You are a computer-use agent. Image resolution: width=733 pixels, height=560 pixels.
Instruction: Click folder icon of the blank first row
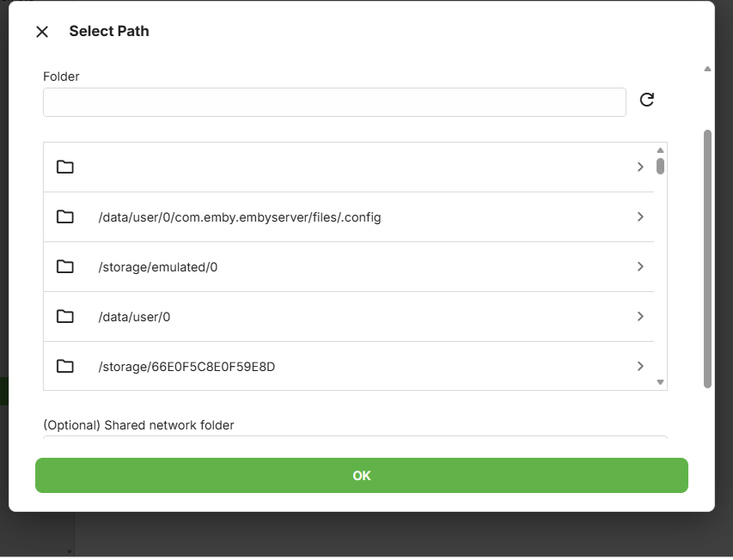coord(65,167)
